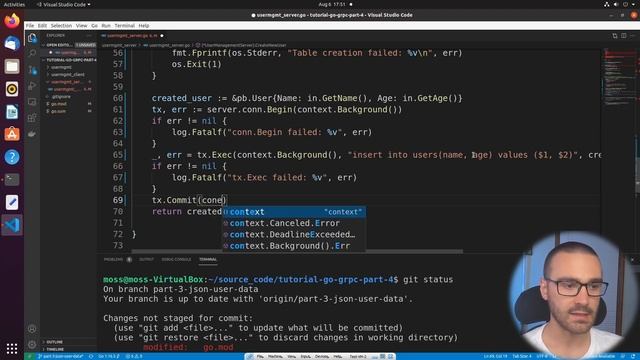Open the Selection menu
This screenshot has width=640, height=360.
click(x=61, y=25)
